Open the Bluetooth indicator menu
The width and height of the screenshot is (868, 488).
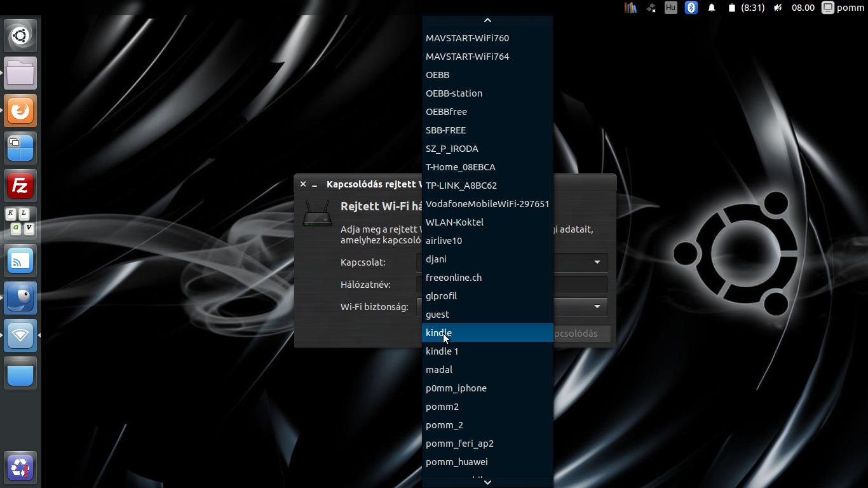tap(691, 8)
